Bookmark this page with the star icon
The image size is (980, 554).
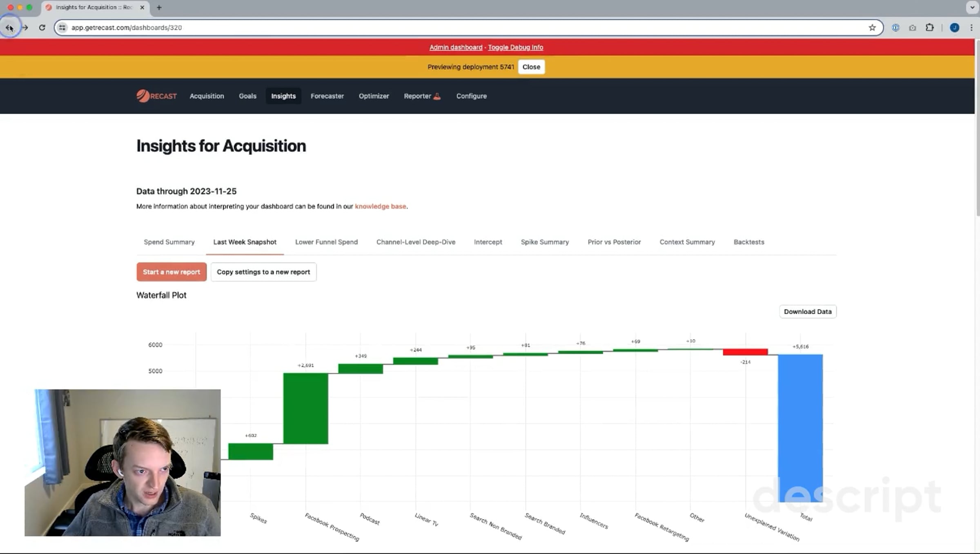[872, 27]
